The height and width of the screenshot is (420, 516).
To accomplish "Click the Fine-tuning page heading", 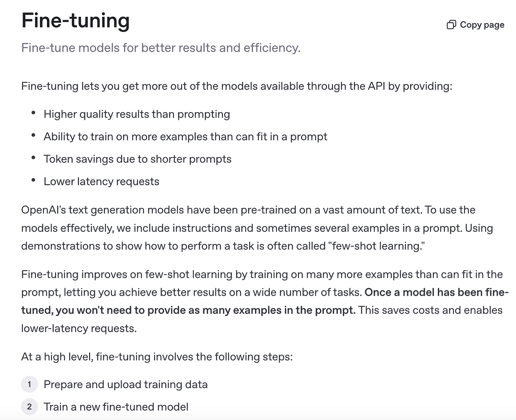I will point(76,20).
